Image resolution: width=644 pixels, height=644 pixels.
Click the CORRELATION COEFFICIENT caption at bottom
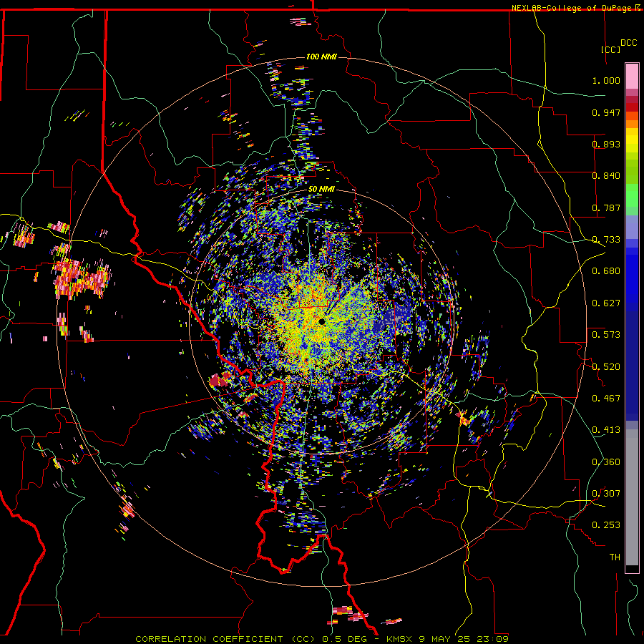point(322,639)
